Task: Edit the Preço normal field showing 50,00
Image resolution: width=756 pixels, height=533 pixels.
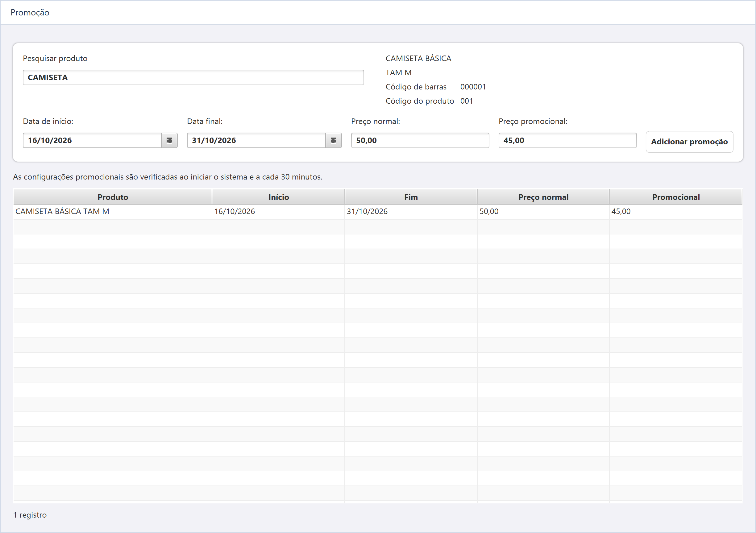Action: 420,141
